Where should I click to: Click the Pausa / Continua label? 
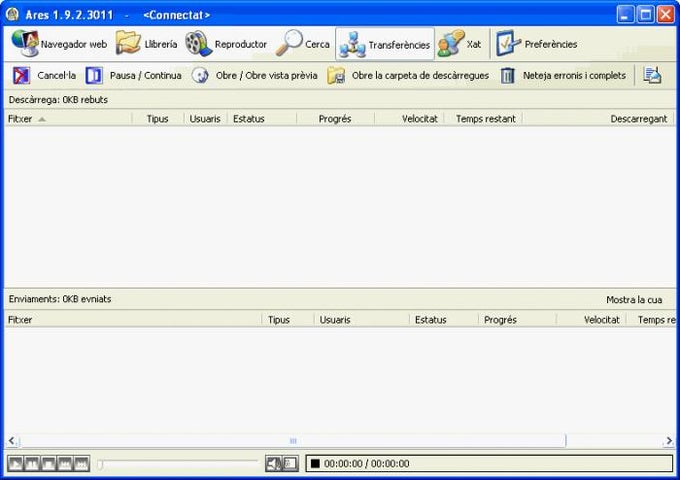click(145, 75)
